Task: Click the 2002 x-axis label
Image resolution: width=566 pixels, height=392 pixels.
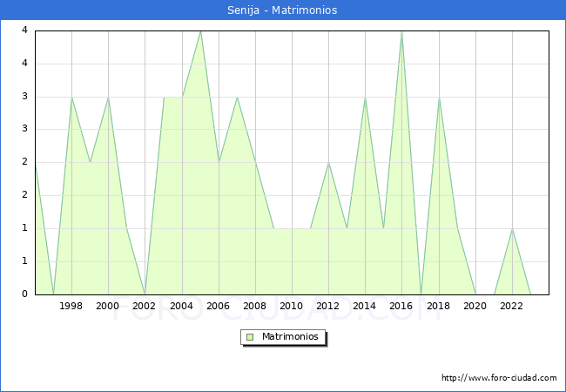Action: coord(145,306)
